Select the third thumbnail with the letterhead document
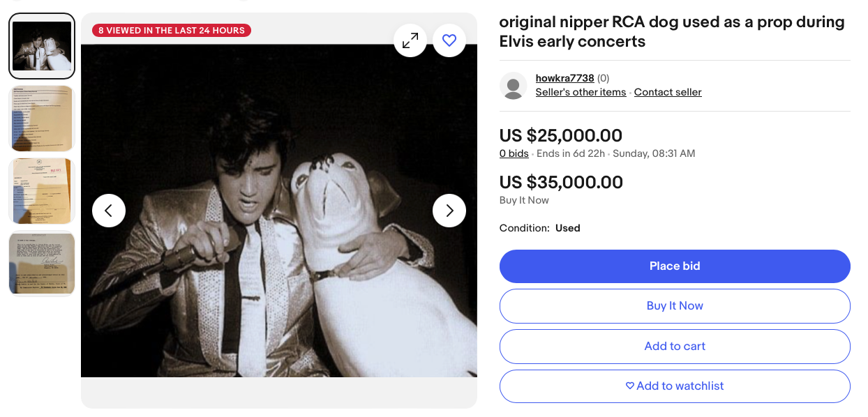Screen dimensions: 868x417 (x=42, y=191)
